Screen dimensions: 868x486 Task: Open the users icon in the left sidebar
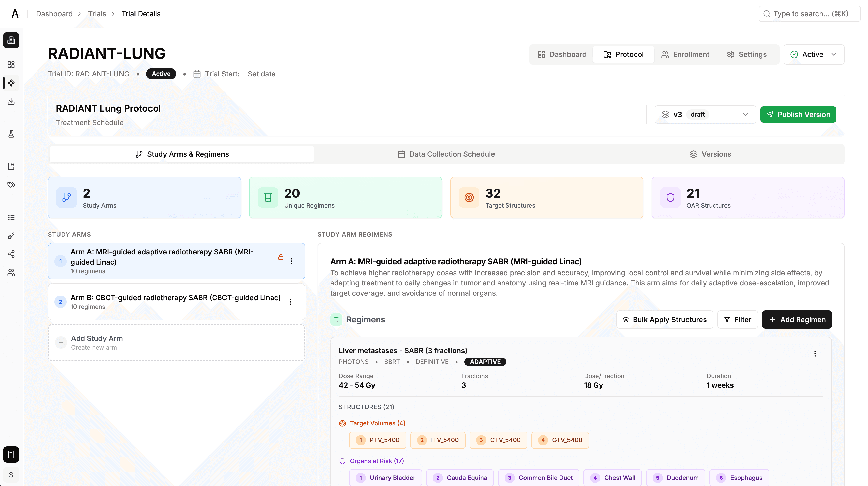[x=11, y=273]
